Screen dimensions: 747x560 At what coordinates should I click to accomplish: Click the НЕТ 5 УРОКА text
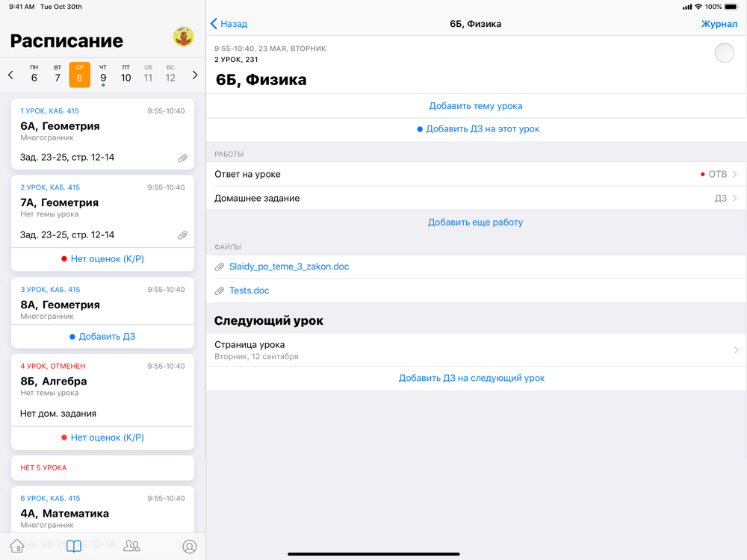coord(43,467)
